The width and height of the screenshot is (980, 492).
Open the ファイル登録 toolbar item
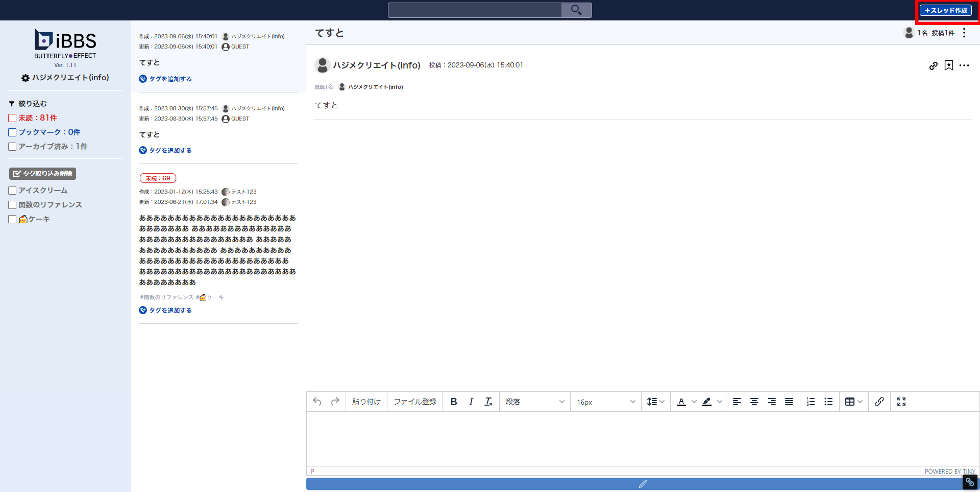(x=414, y=402)
